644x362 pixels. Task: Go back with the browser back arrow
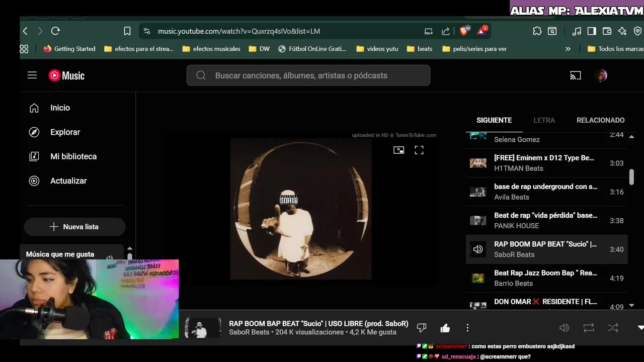(x=25, y=31)
